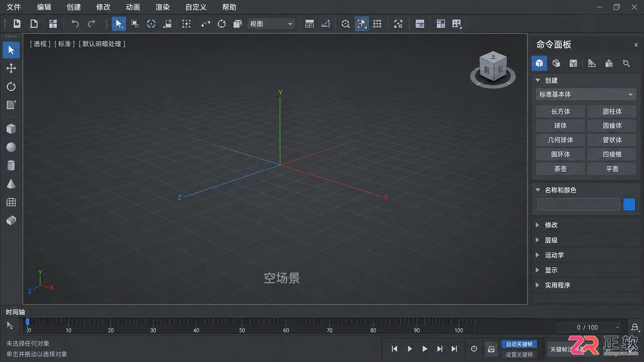The height and width of the screenshot is (362, 644).
Task: Open the 自定义 menu
Action: coord(196,7)
